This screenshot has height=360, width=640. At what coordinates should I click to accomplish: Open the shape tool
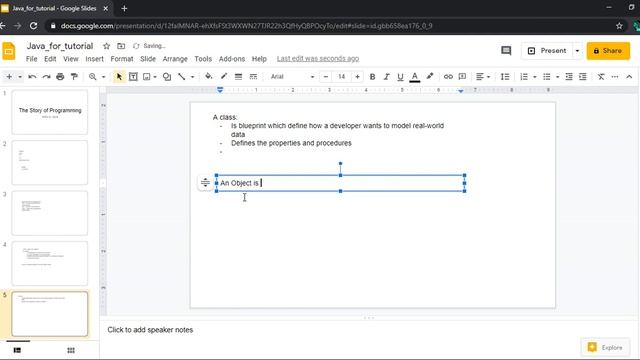(167, 77)
